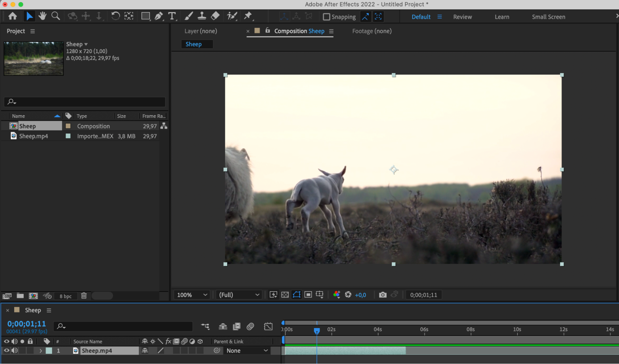Viewport: 619px width, 364px height.
Task: Click the snapshot camera icon
Action: [x=383, y=295]
